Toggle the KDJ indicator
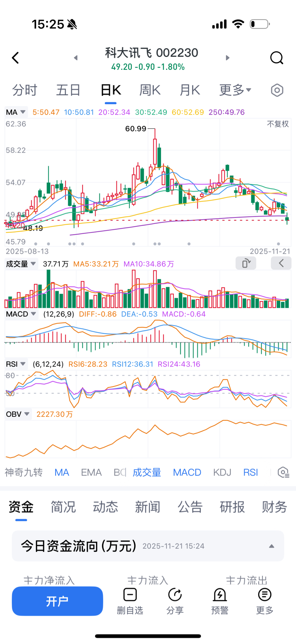Viewport: 296px width, 644px height. (x=222, y=472)
